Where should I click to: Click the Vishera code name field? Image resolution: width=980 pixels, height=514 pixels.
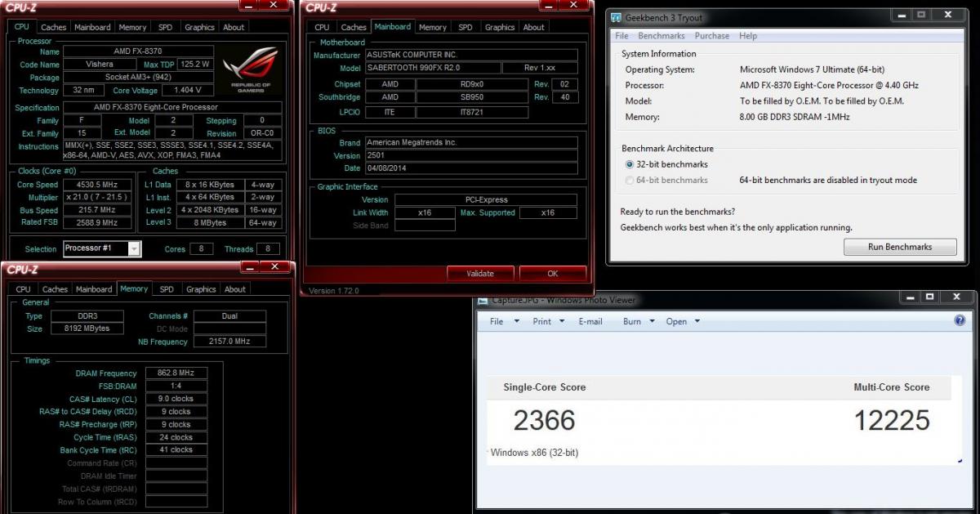coord(100,64)
